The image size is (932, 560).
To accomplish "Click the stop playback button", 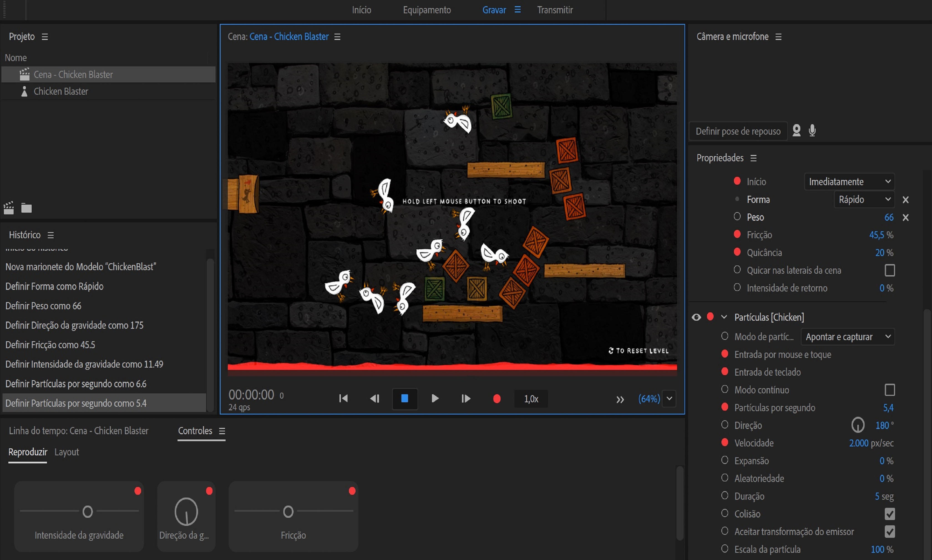I will (x=404, y=398).
